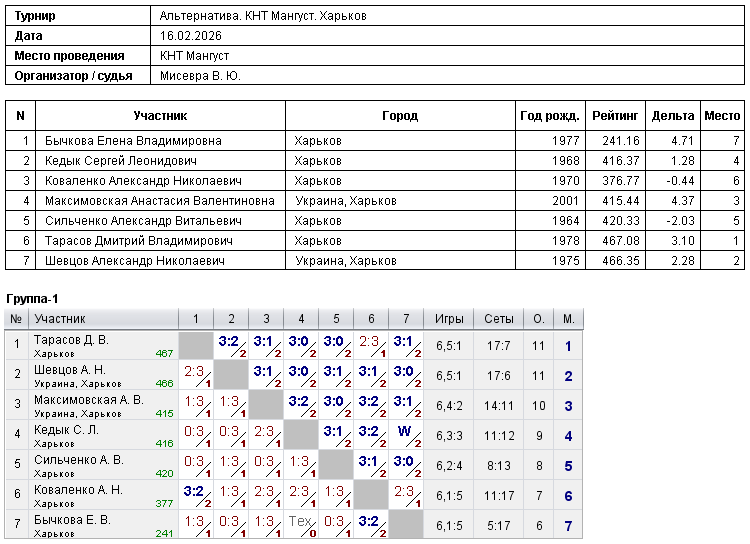Click participant Тарасов Дмитрий Владимирович in list
The image size is (750, 544).
tap(139, 241)
